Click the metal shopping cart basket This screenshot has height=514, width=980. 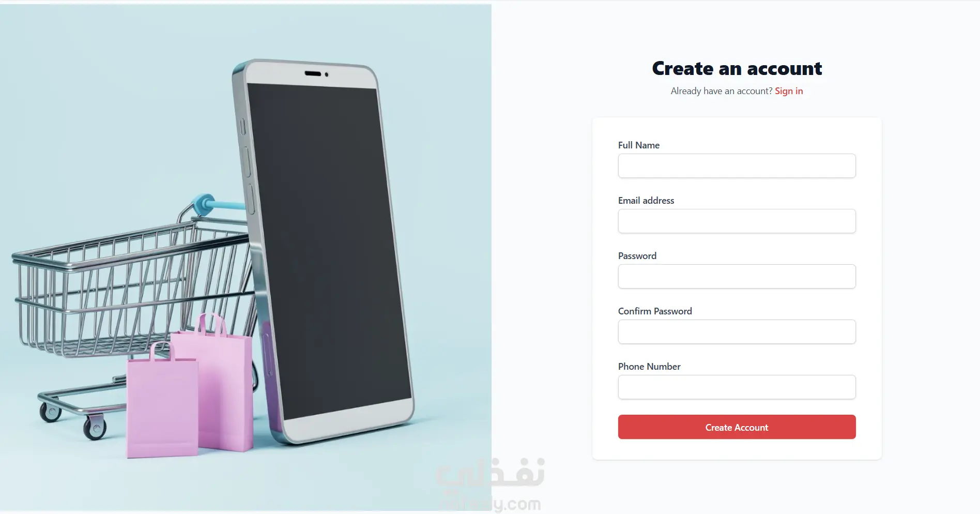[129, 290]
